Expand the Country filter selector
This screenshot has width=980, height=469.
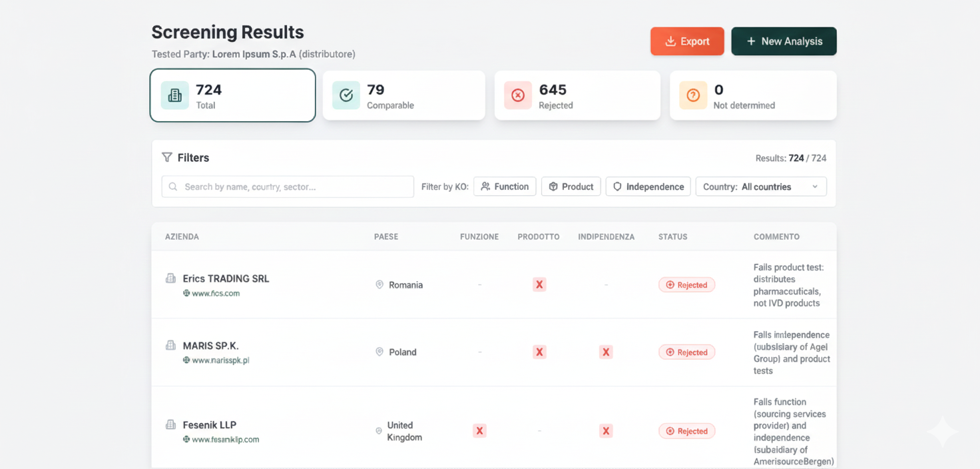click(x=761, y=187)
